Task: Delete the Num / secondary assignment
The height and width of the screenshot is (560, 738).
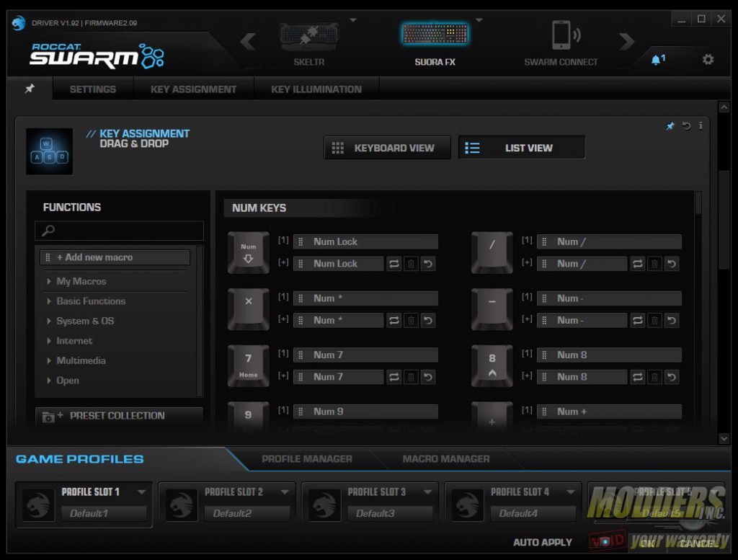Action: pyautogui.click(x=654, y=264)
